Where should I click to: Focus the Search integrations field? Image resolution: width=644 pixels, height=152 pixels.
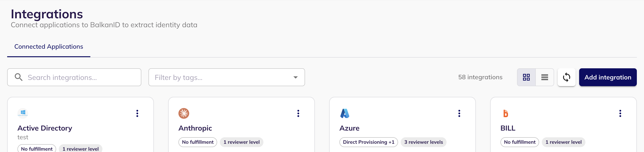(74, 77)
